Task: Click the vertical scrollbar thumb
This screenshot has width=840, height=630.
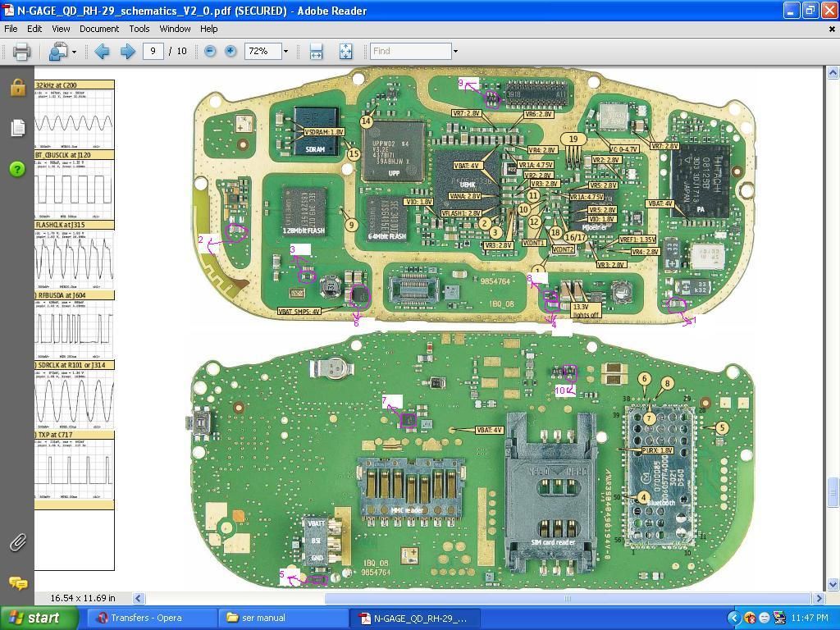Action: [833, 492]
